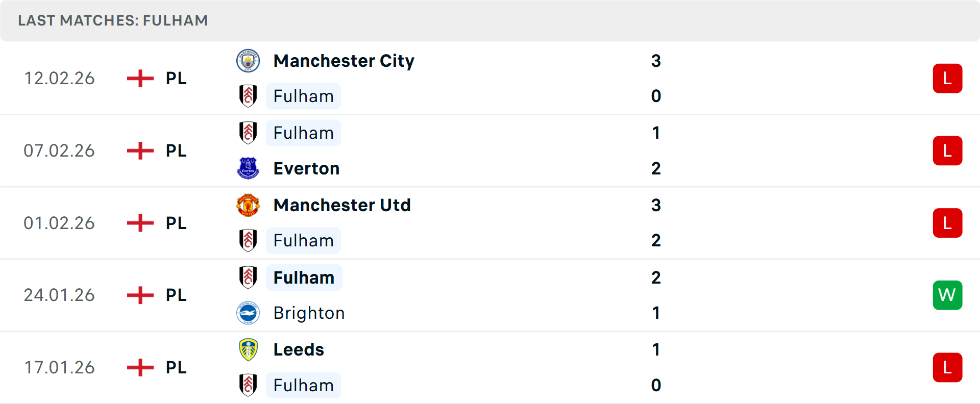980x404 pixels.
Task: Select the Brighton club badge
Action: pyautogui.click(x=249, y=313)
